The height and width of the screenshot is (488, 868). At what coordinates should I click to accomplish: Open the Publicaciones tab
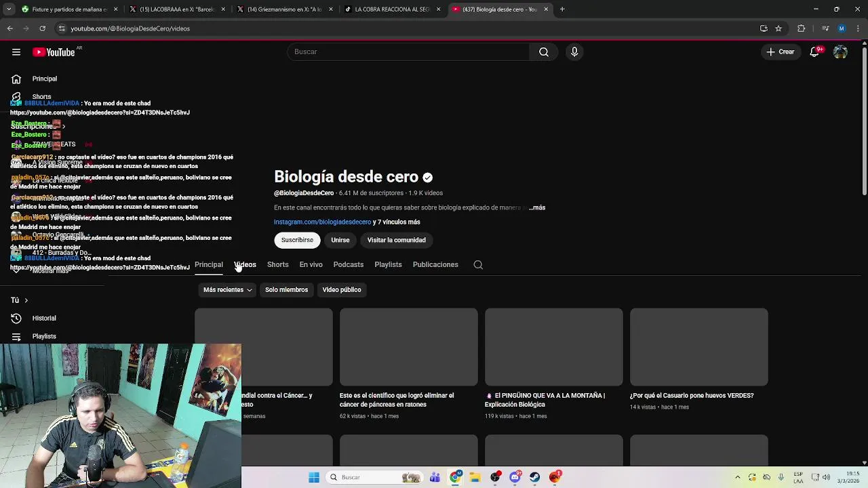(x=435, y=264)
